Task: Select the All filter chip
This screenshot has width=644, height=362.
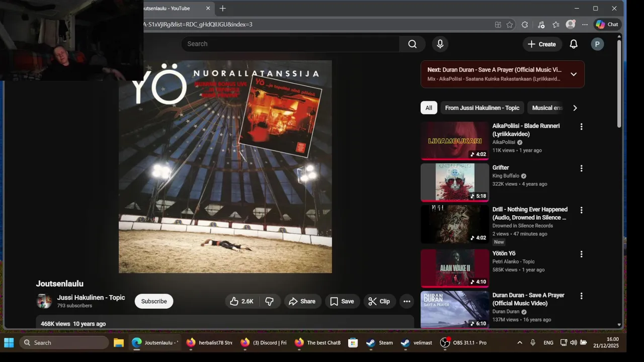Action: (429, 108)
